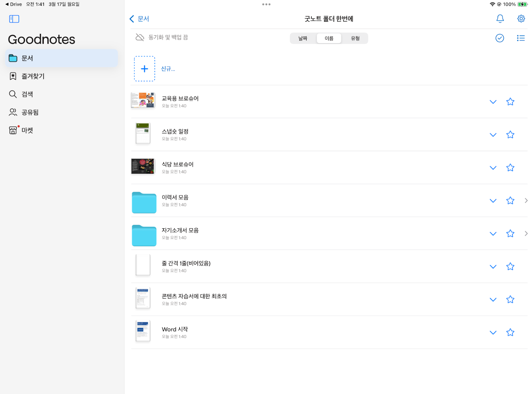Sort by 이름 tab
Viewport: 532px width, 394px height.
pyautogui.click(x=329, y=38)
